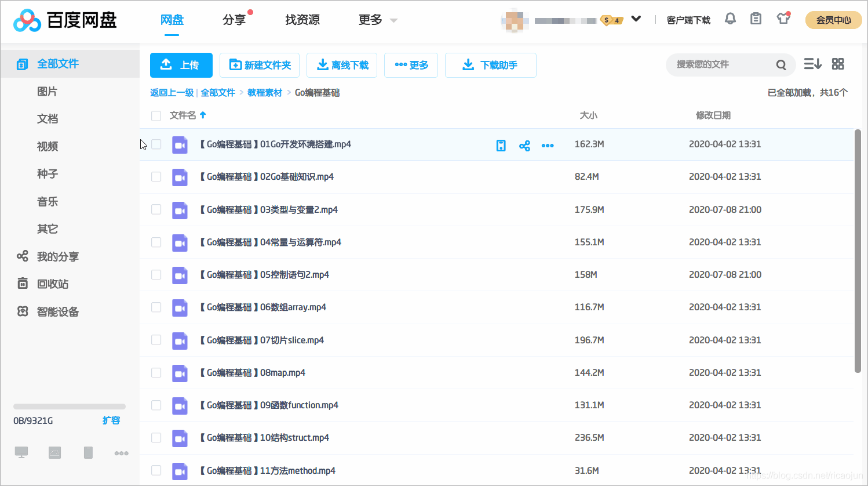Open the skin theme shirt icon

784,18
